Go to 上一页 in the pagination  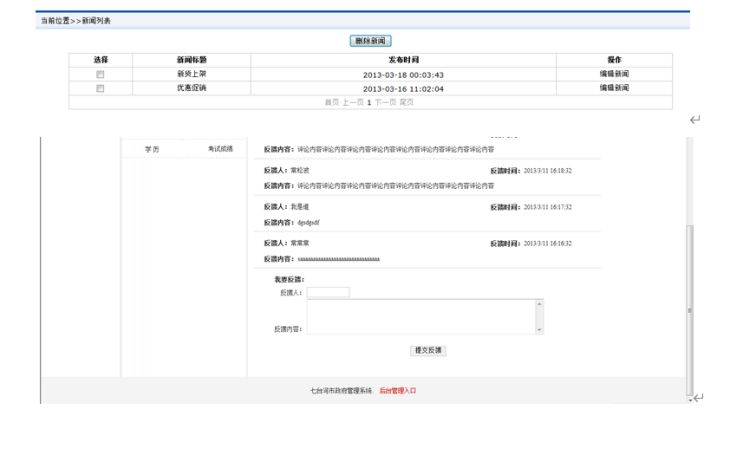pyautogui.click(x=353, y=102)
